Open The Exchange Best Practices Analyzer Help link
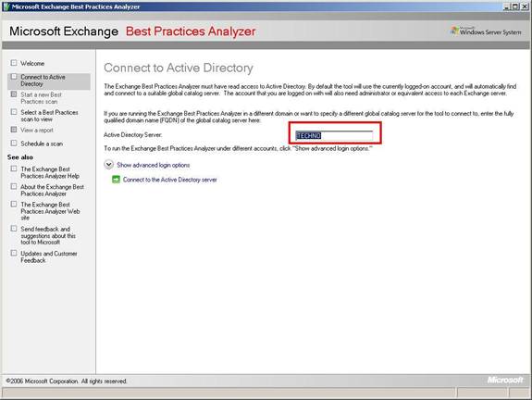The image size is (532, 400). tap(50, 172)
